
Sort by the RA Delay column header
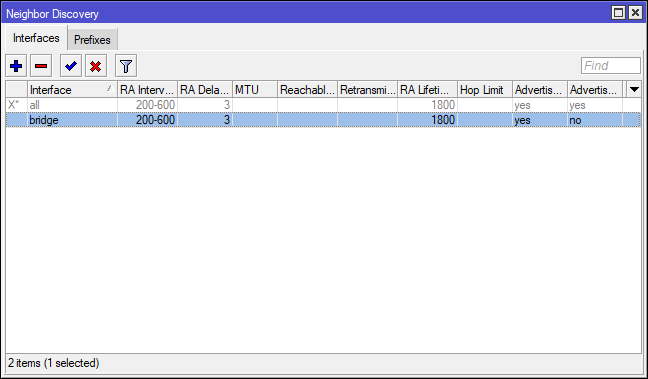click(x=205, y=90)
